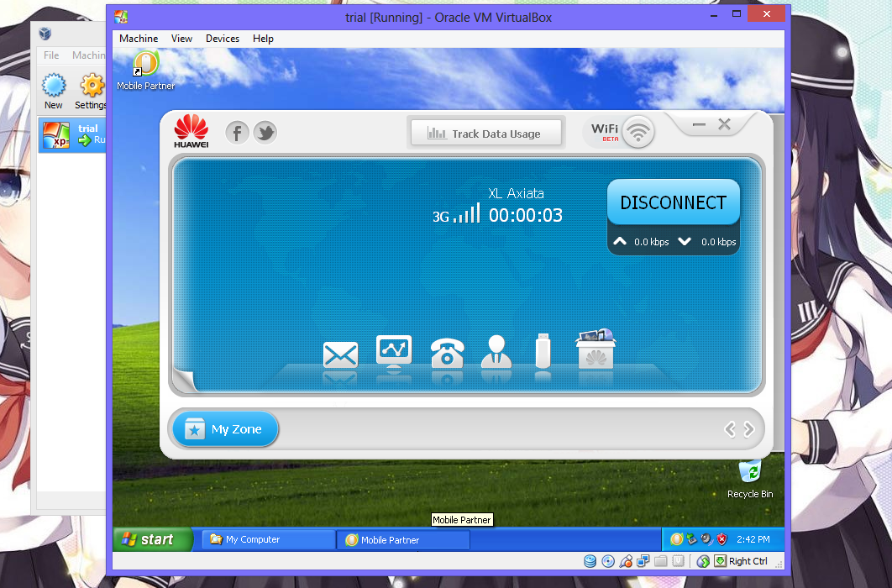Toggle the WiFi beta hotspot icon
Screen dimensions: 892x588
pos(638,132)
